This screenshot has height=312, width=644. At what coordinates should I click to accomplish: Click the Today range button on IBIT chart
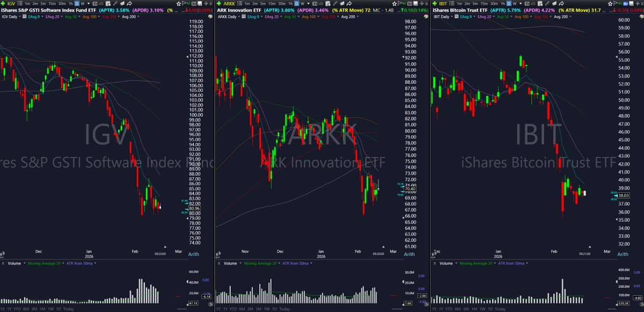tap(500, 309)
